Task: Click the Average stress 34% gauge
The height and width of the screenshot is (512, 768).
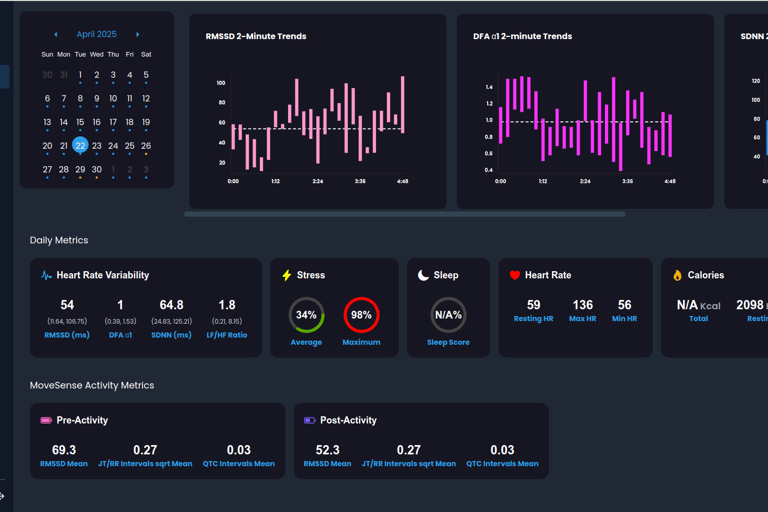Action: point(306,315)
